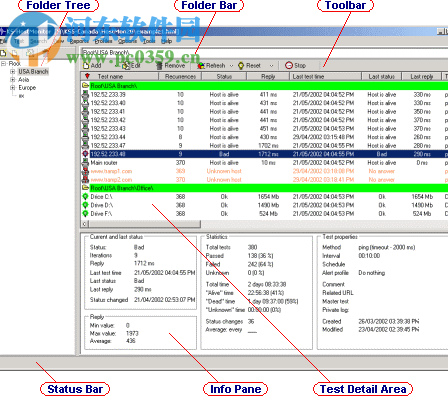This screenshot has width=448, height=399.
Task: Click the icon beside www.barap1.com
Action: coord(85,171)
